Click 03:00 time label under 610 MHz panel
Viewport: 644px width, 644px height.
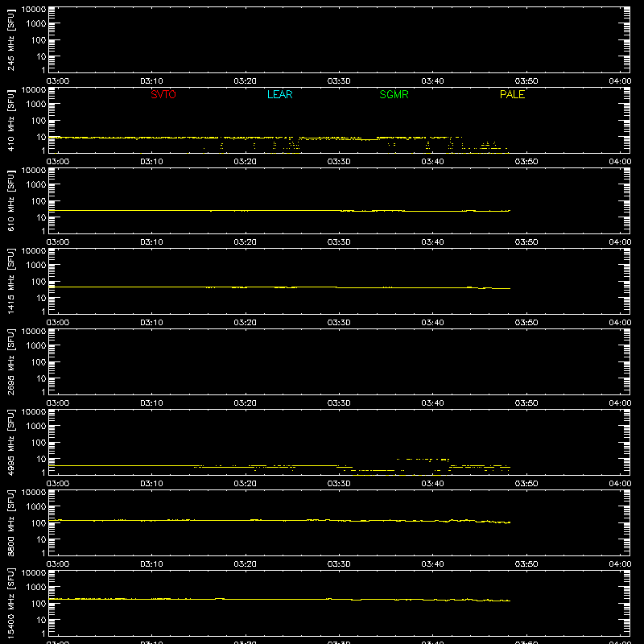point(58,242)
